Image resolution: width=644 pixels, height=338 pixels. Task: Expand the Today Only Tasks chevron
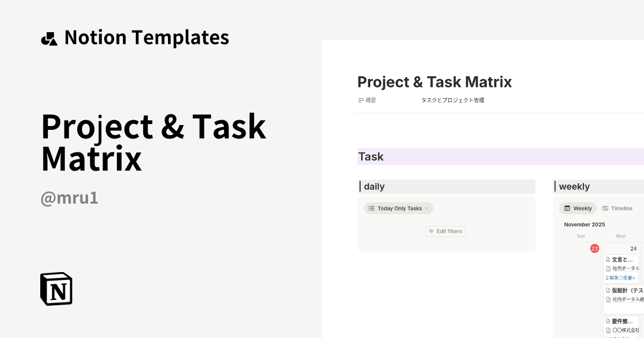[x=427, y=208]
